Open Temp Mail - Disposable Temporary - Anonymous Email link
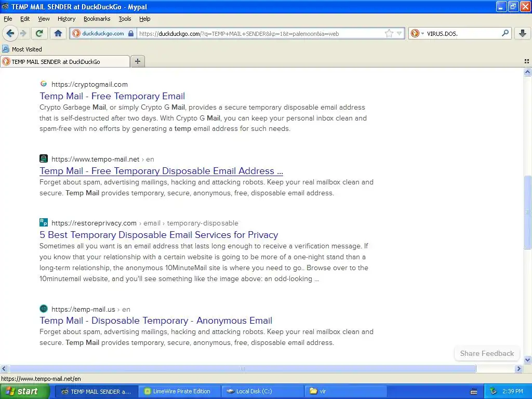This screenshot has width=532, height=399. coord(156,321)
